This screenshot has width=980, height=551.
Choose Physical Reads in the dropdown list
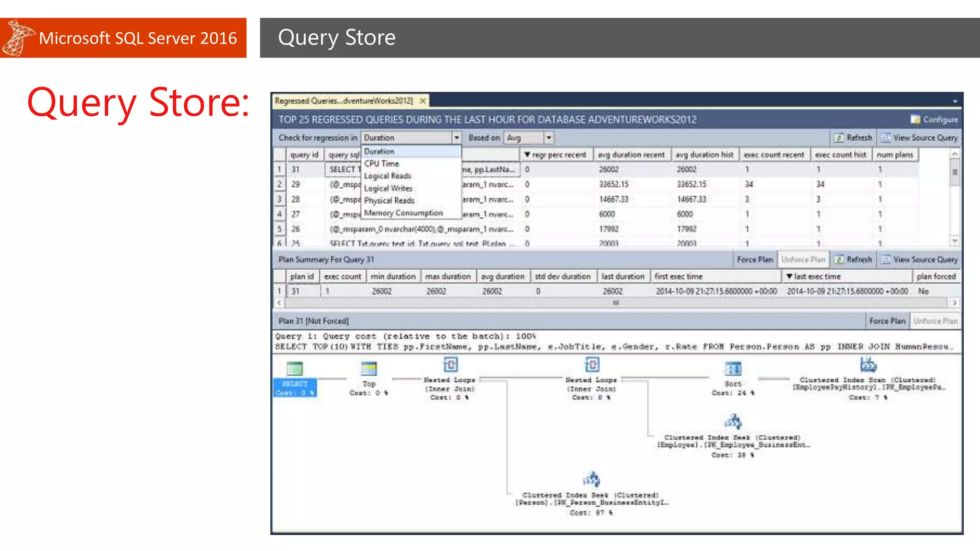click(411, 200)
